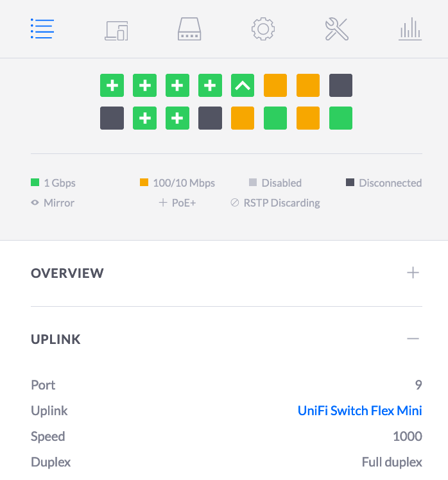Open the details list tab icon
Viewport: 448px width, 480px height.
[x=42, y=29]
